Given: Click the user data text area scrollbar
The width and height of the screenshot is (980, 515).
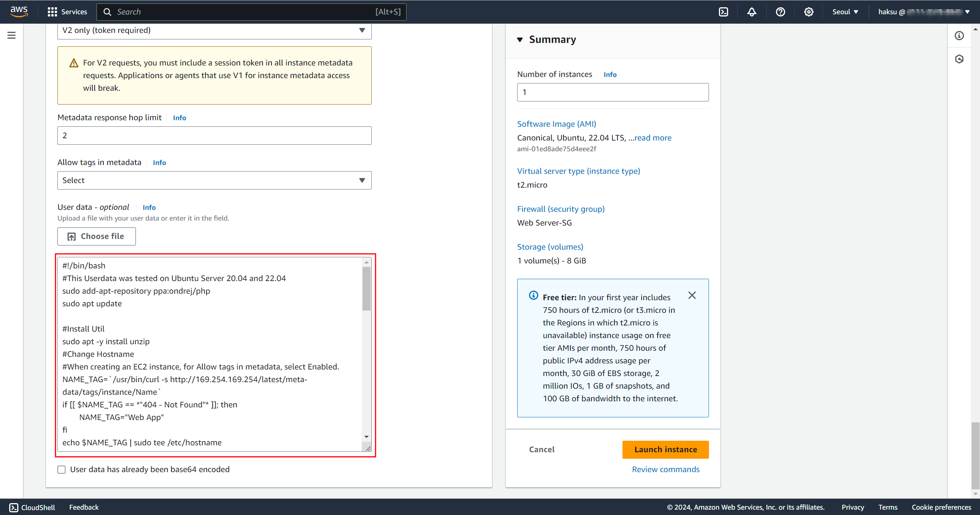Looking at the screenshot, I should (x=366, y=289).
